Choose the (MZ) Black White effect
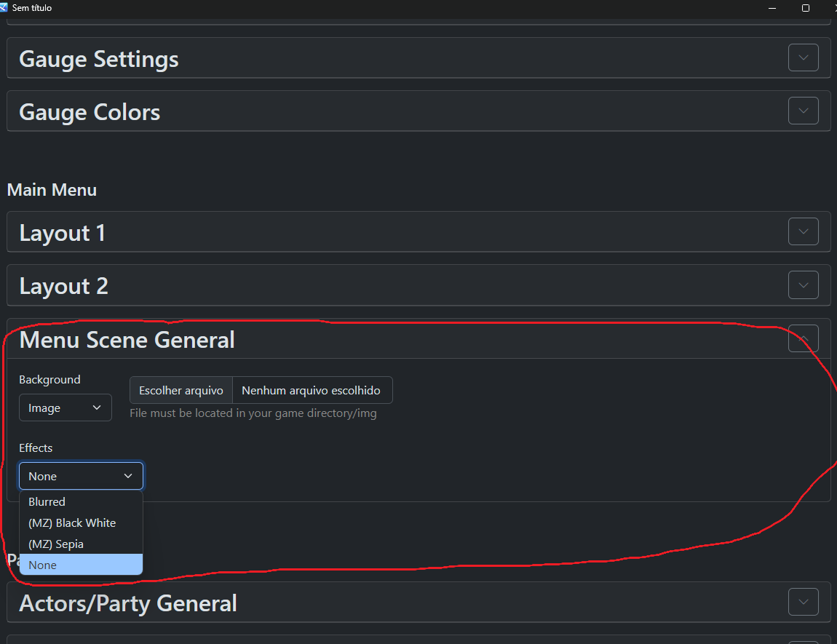Image resolution: width=837 pixels, height=644 pixels. (72, 523)
